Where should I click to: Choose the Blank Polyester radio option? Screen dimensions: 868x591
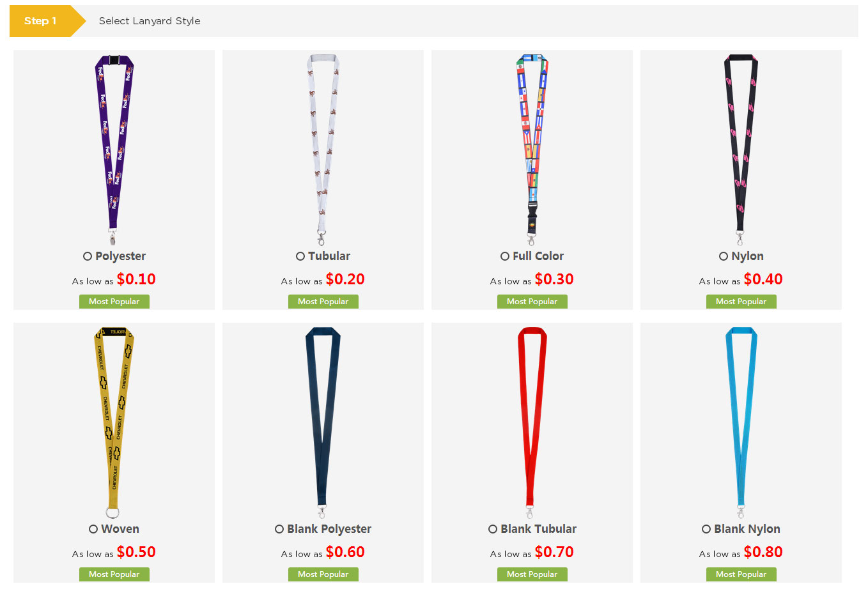coord(279,529)
